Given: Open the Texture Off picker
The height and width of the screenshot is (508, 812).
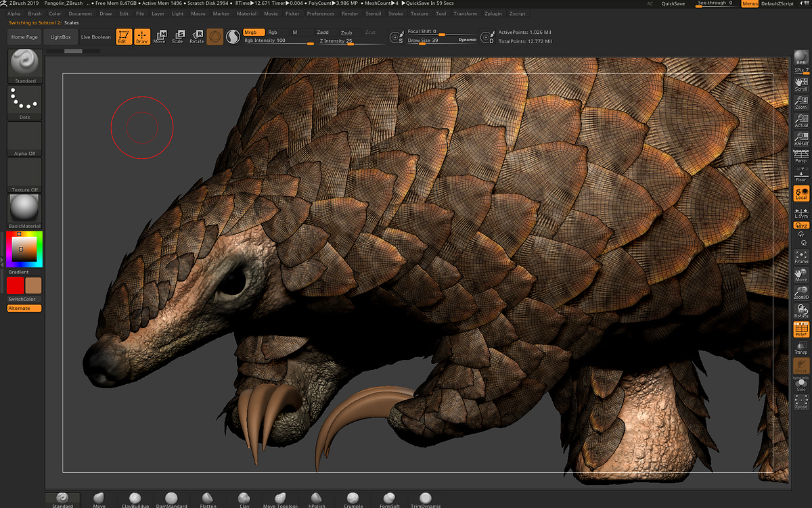Looking at the screenshot, I should click(x=25, y=175).
